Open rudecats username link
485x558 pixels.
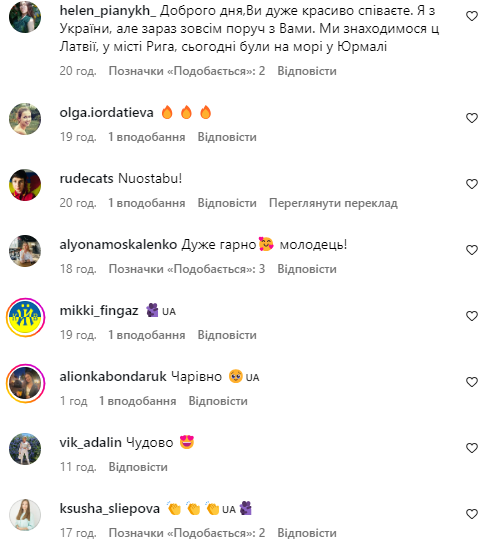tap(86, 178)
